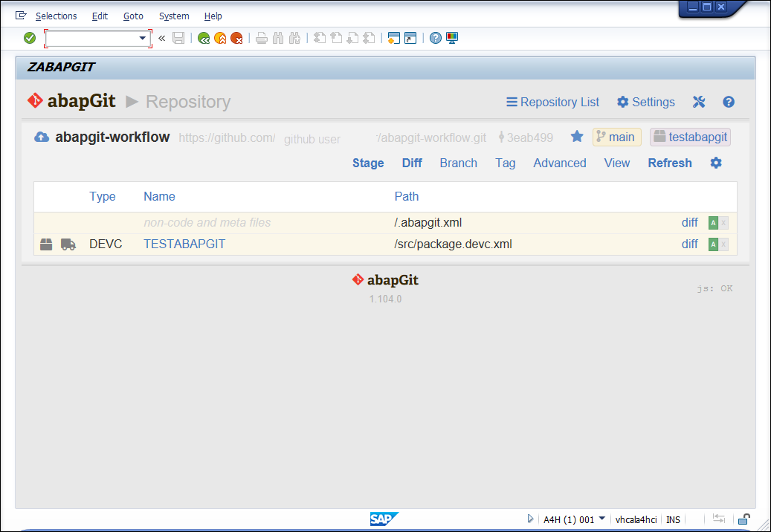Viewport: 771px width, 532px height.
Task: Collapse the command field with double-chevron
Action: coord(162,38)
